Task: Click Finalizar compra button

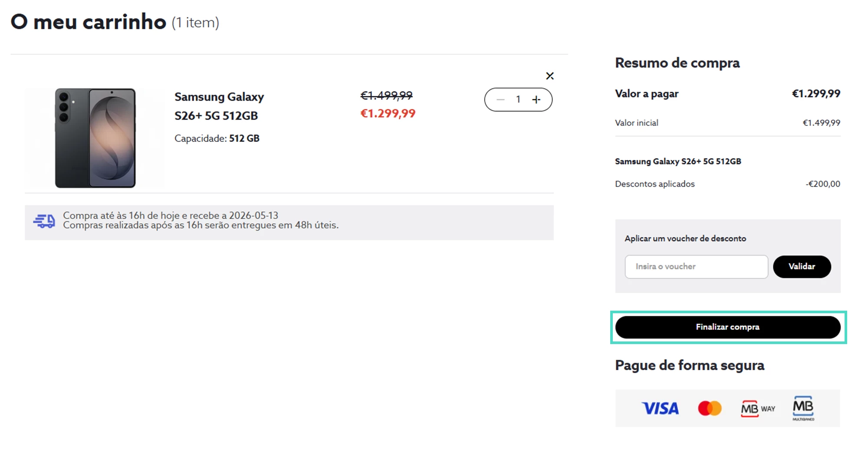Action: pos(728,327)
